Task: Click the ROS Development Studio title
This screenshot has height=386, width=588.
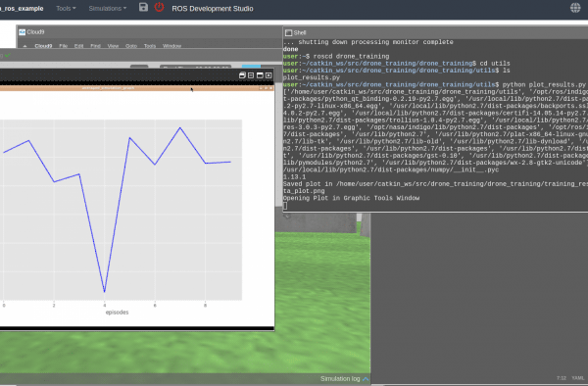Action: coord(213,8)
